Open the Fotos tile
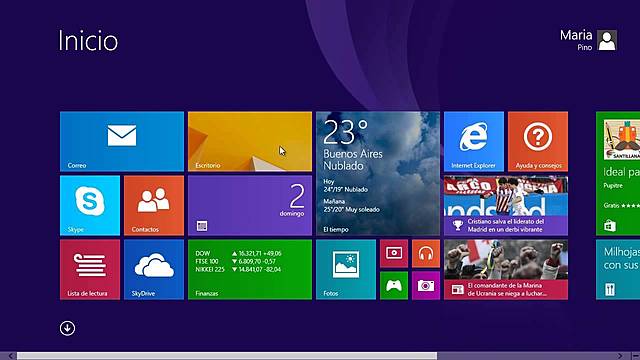 (x=346, y=269)
